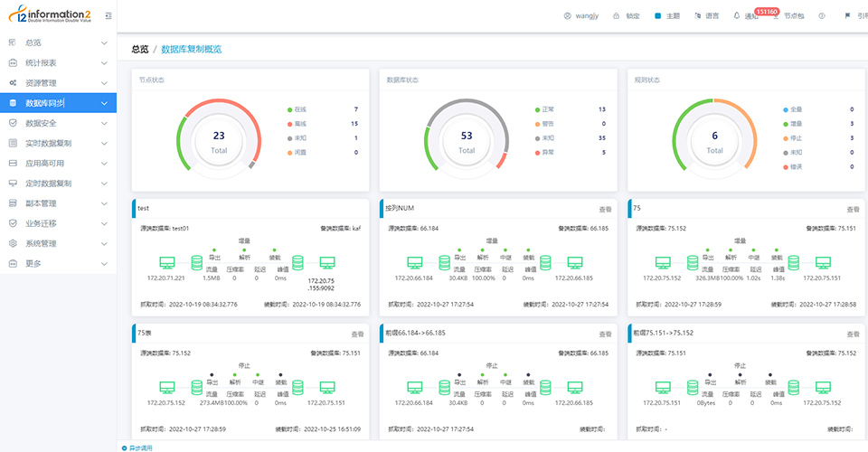This screenshot has height=452, width=868.
Task: Click 查看 on the 按列NUM card
Action: coord(605,209)
